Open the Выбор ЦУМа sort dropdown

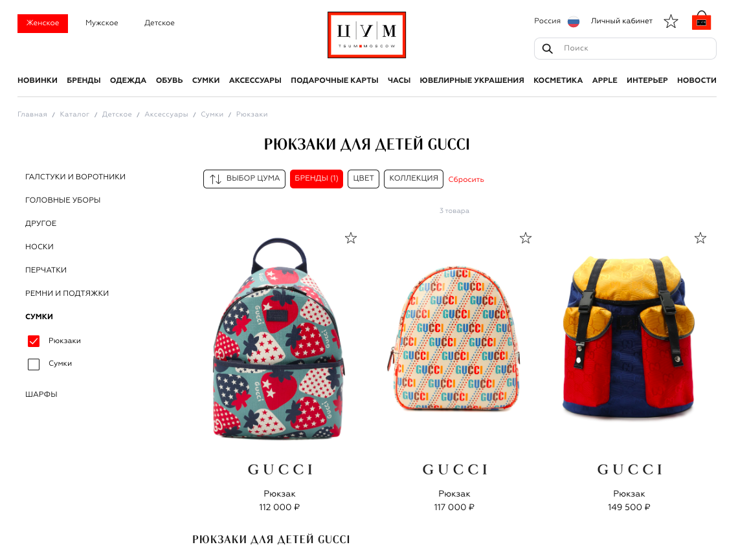(x=244, y=179)
